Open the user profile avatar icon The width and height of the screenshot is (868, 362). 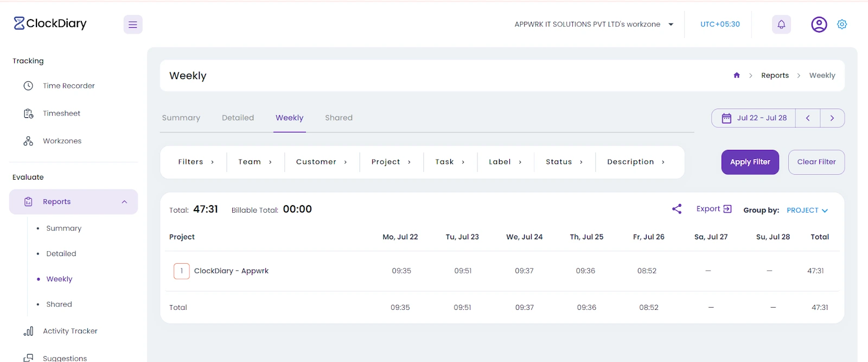tap(819, 24)
